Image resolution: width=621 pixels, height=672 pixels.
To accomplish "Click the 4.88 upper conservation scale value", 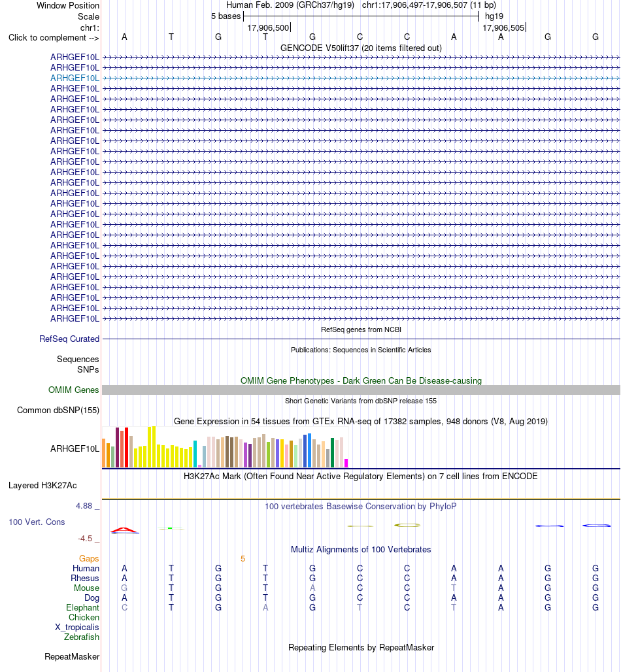I will (84, 506).
